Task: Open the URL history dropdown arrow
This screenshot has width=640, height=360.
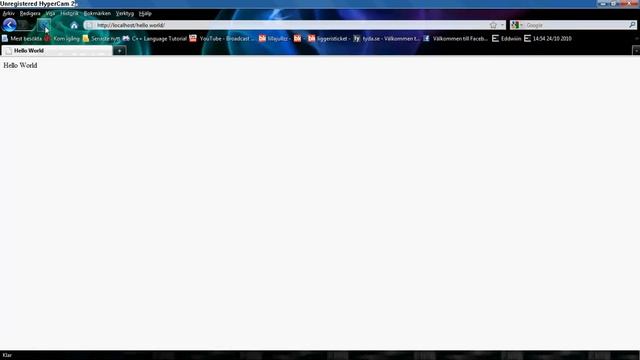Action: tap(502, 25)
